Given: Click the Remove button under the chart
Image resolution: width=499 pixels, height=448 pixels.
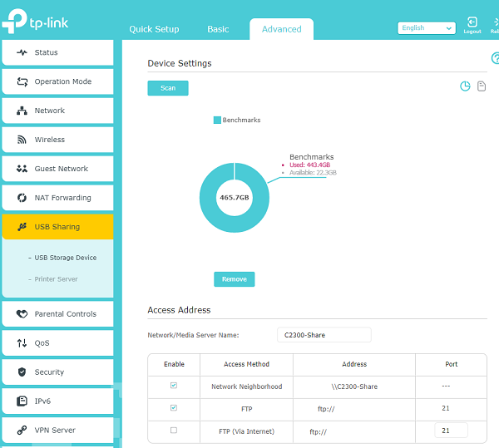Looking at the screenshot, I should [234, 279].
